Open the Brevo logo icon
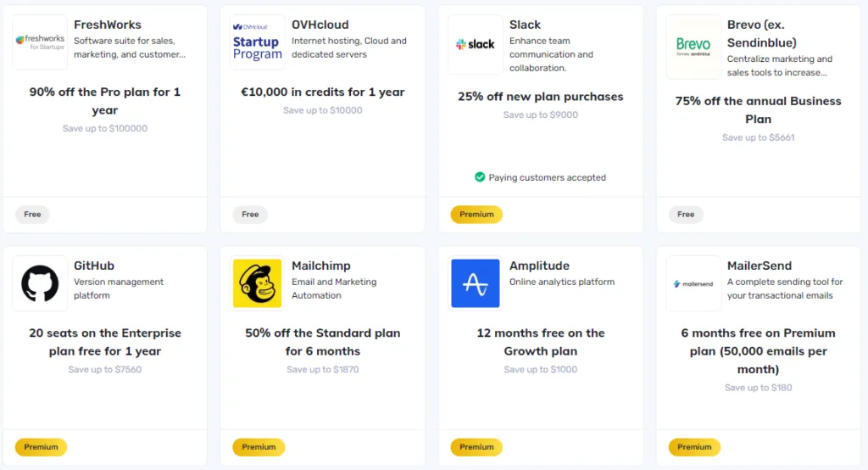 tap(693, 47)
